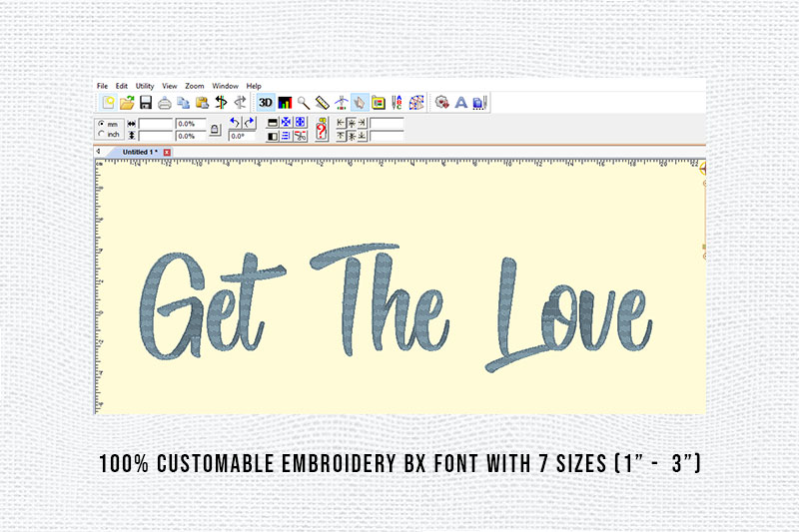
Task: Click the ABC needle color sort icon
Action: point(397,103)
